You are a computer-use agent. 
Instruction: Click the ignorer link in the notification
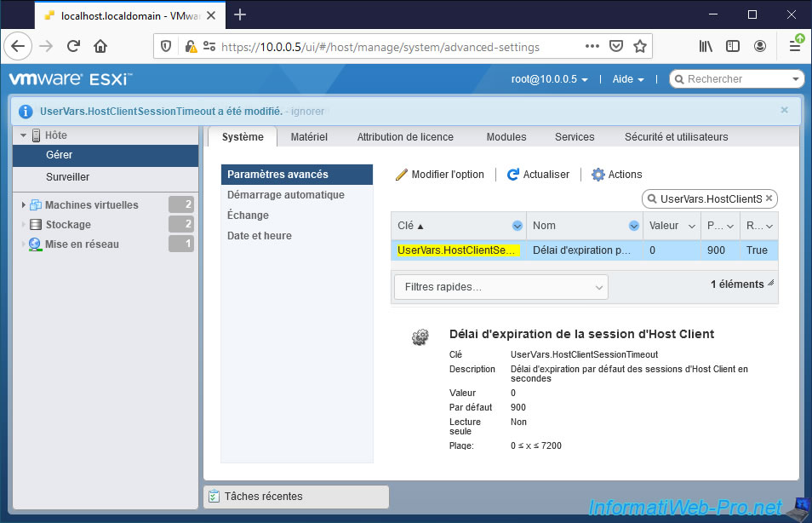pyautogui.click(x=307, y=112)
